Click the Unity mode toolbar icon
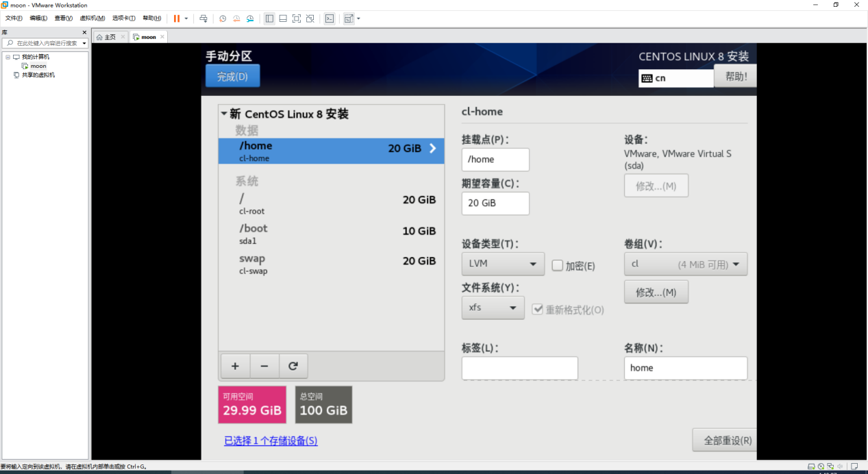868x474 pixels. pyautogui.click(x=310, y=18)
